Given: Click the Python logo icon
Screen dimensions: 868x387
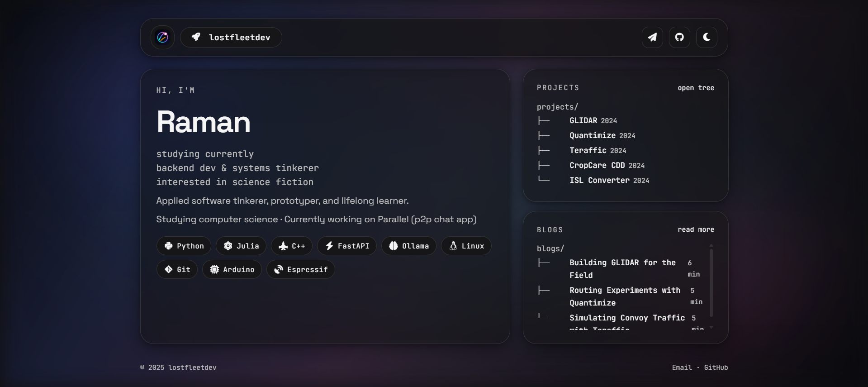Looking at the screenshot, I should 168,246.
